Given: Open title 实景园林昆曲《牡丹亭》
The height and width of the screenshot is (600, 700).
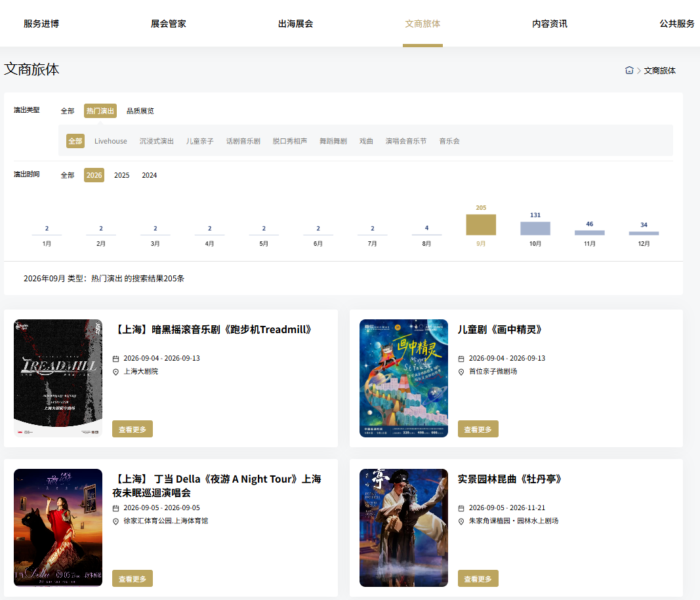Looking at the screenshot, I should [x=510, y=479].
